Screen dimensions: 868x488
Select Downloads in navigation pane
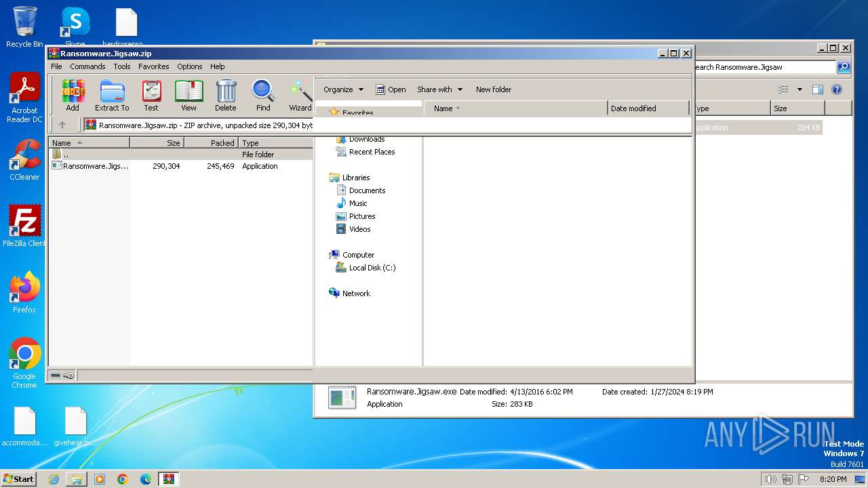pos(360,139)
